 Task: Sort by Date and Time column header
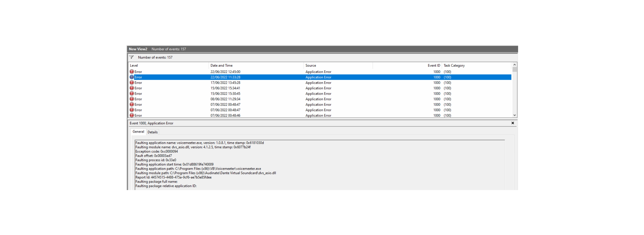(x=256, y=65)
